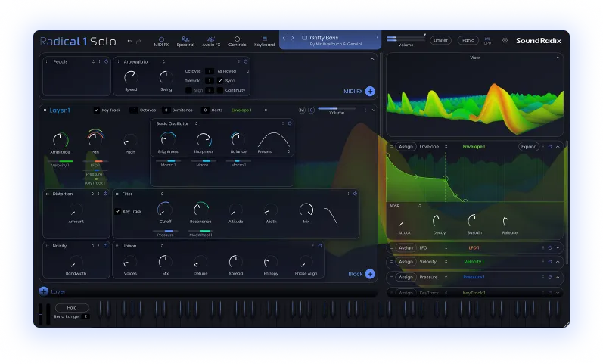This screenshot has width=603, height=364.
Task: Open Pedals type selector arrows
Action: (x=93, y=61)
